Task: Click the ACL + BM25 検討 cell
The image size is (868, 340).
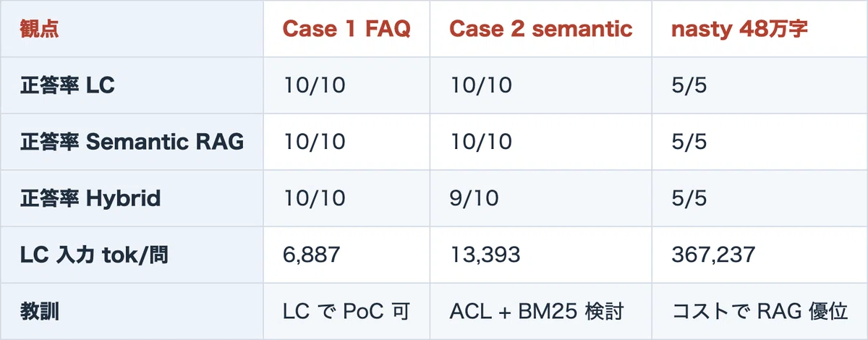Action: 537,312
